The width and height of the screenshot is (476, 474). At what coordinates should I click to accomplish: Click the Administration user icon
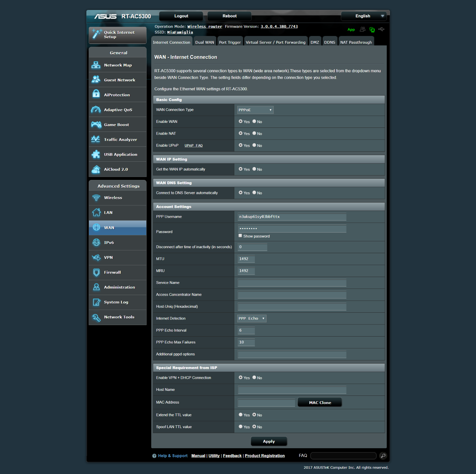pos(96,287)
